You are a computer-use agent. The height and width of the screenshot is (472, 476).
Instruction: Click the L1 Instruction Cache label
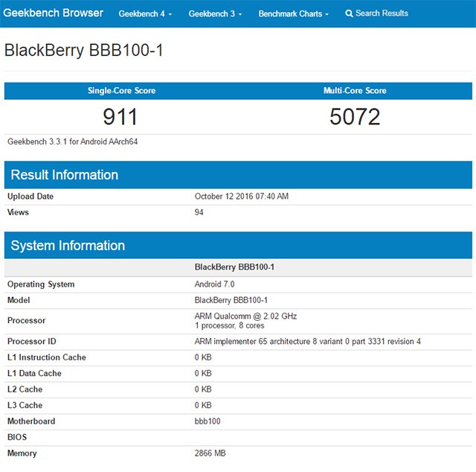[x=46, y=357]
